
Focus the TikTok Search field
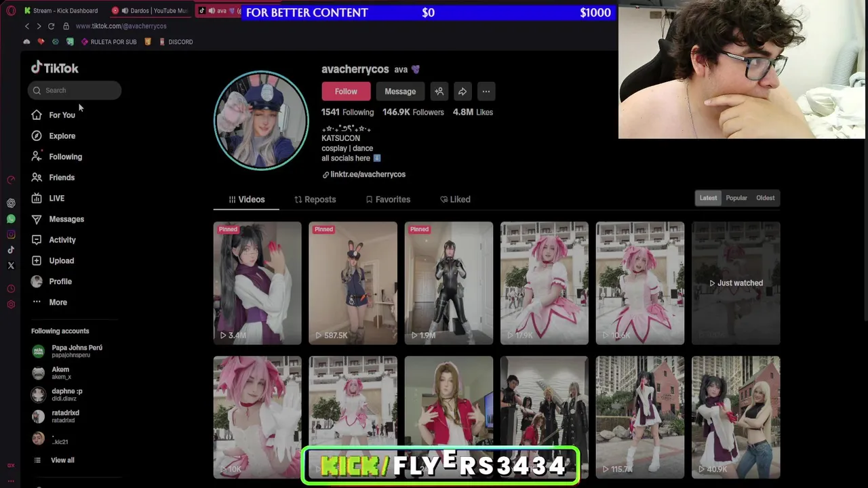75,90
